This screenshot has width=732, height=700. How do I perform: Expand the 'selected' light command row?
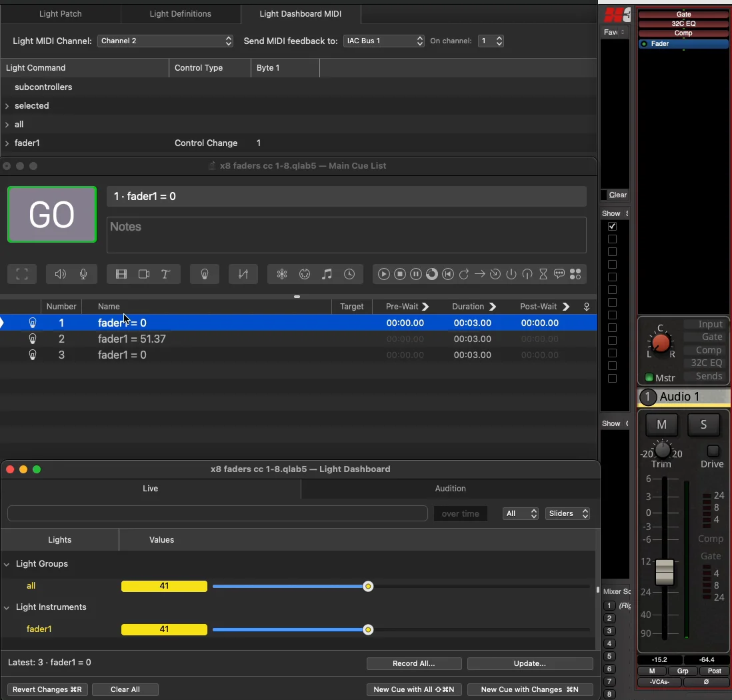(x=7, y=106)
